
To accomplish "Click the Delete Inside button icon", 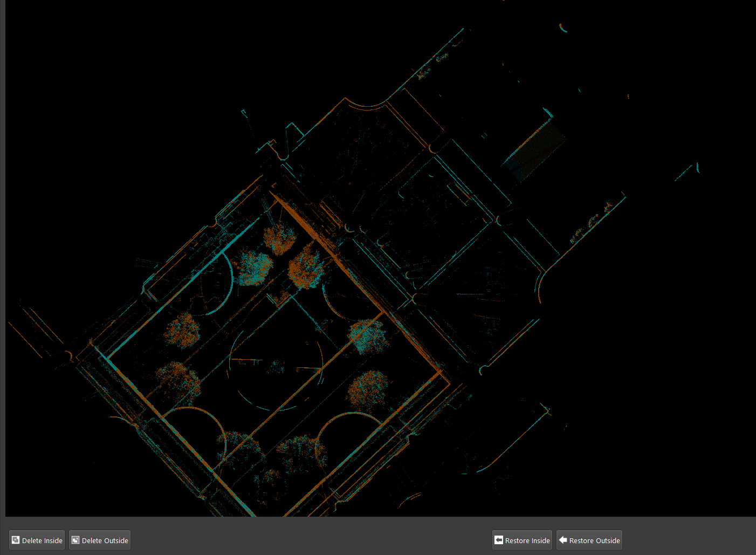I will (16, 540).
